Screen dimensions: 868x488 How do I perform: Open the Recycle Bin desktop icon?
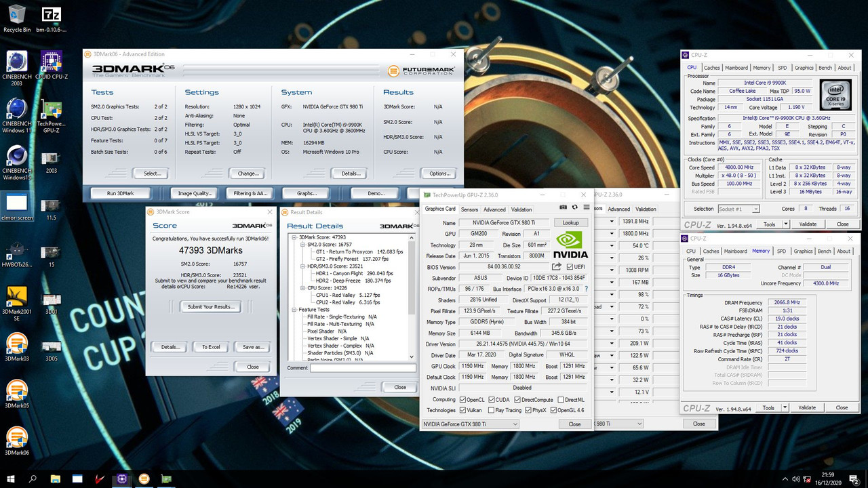(16, 18)
